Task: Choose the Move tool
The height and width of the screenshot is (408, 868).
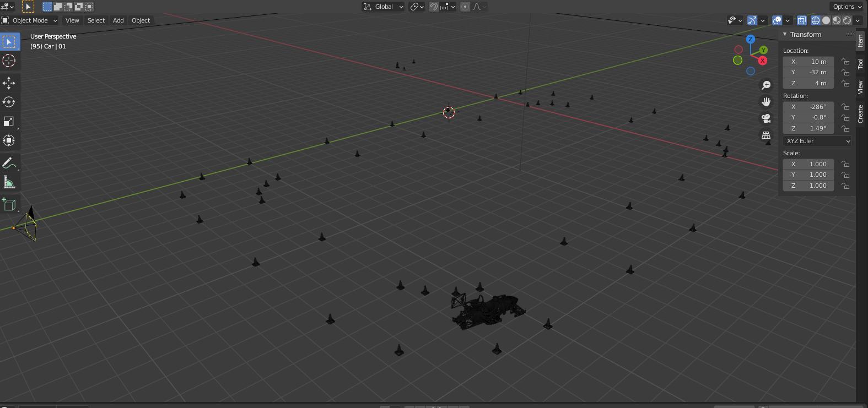Action: [x=9, y=83]
